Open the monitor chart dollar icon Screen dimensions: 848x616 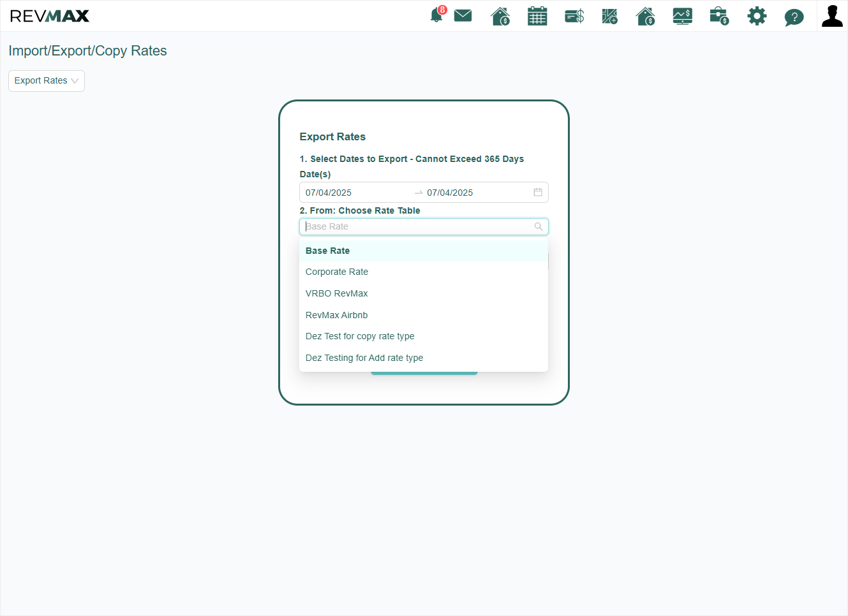(x=683, y=16)
